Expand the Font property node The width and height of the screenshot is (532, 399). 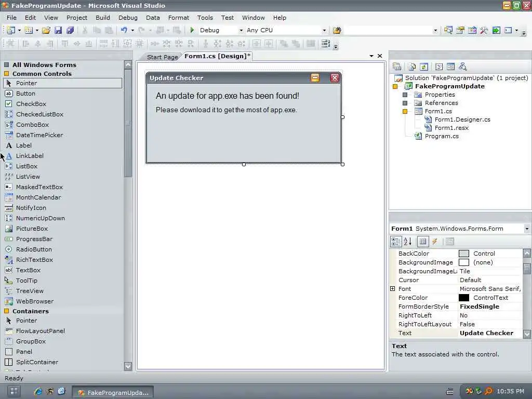tap(393, 289)
